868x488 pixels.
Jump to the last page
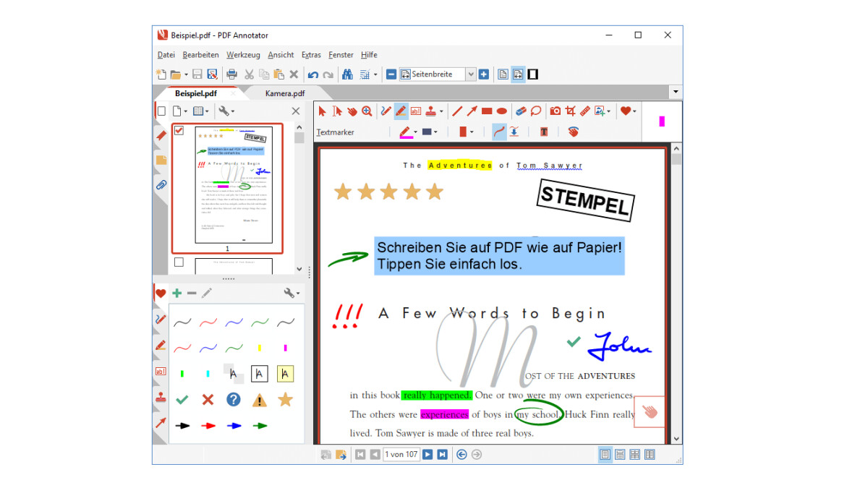pyautogui.click(x=443, y=455)
